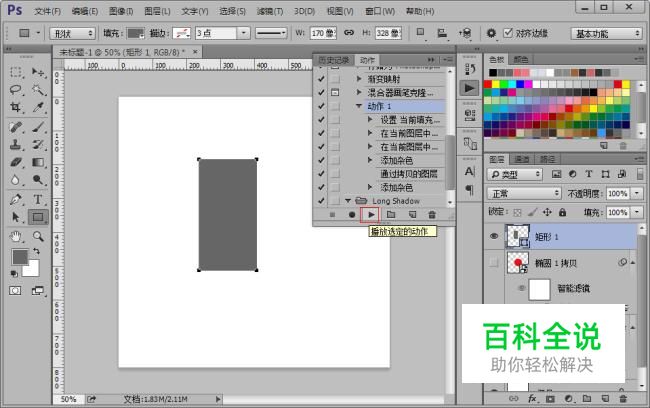Create a new action set folder

pyautogui.click(x=391, y=214)
